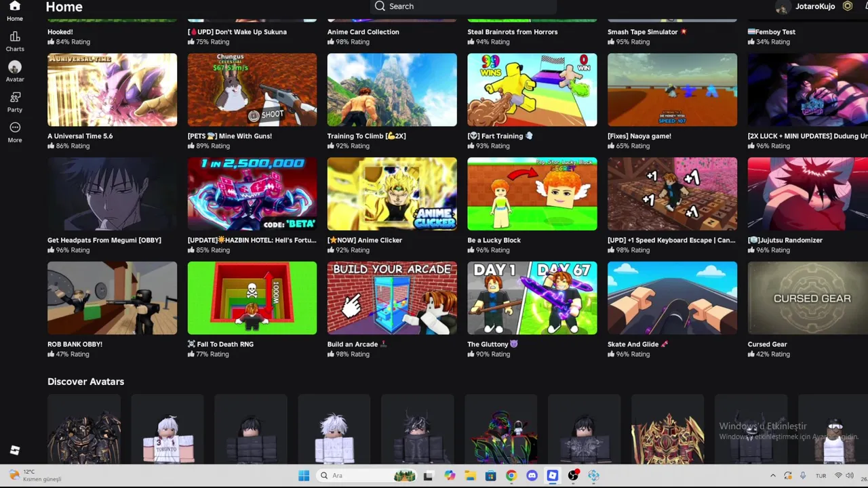The height and width of the screenshot is (488, 868).
Task: Open Get Headpats From Megumi thumbnail
Action: pyautogui.click(x=112, y=194)
